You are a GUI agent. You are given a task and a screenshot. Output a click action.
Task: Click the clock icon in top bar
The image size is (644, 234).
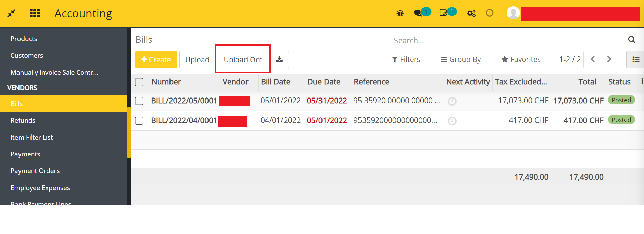pyautogui.click(x=490, y=13)
